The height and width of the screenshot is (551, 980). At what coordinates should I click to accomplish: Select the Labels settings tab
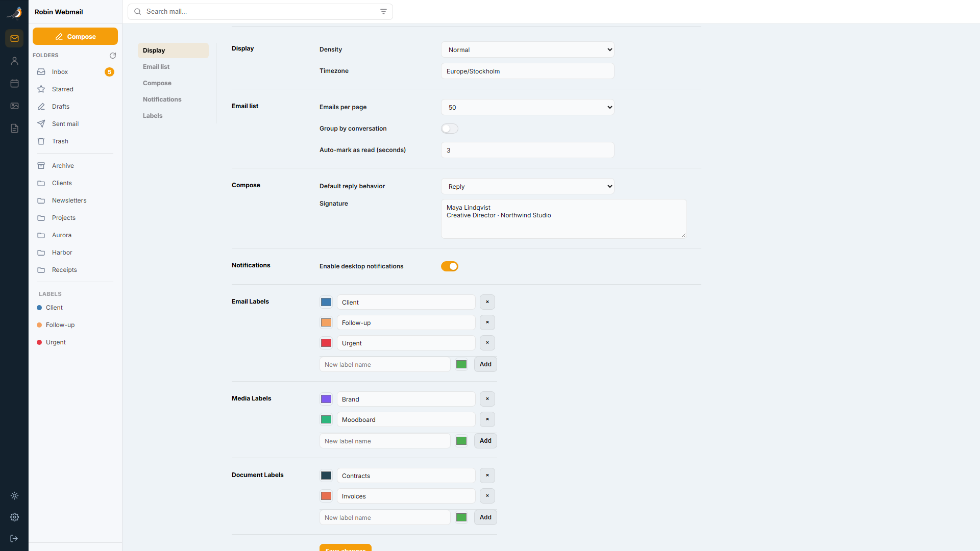[x=173, y=116]
